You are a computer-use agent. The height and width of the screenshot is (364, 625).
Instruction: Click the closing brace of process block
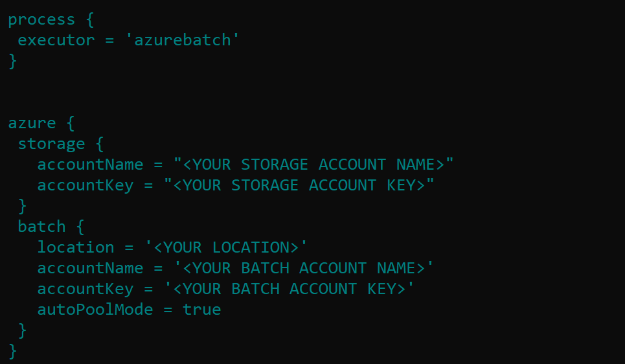click(x=13, y=62)
